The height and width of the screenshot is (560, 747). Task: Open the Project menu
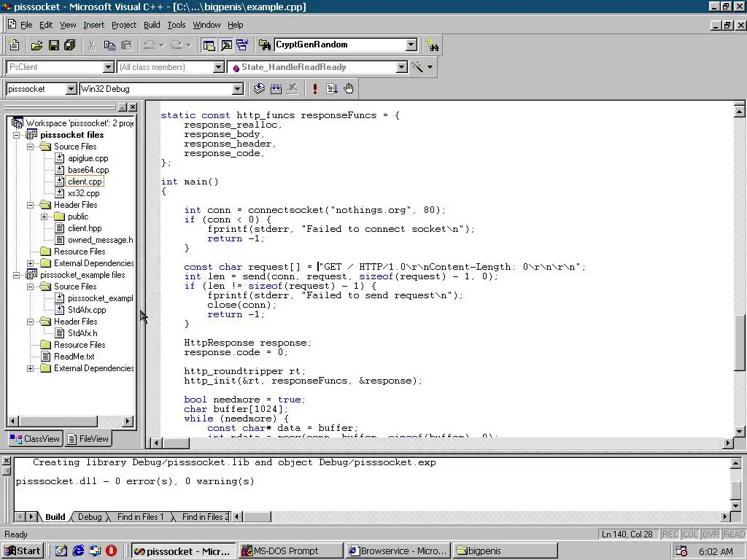click(124, 25)
